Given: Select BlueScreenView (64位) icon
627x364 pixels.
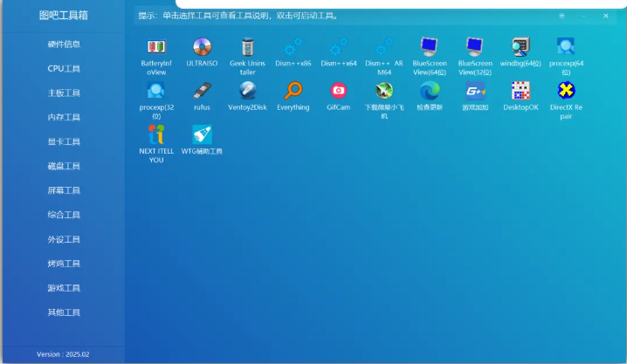Looking at the screenshot, I should click(x=430, y=47).
